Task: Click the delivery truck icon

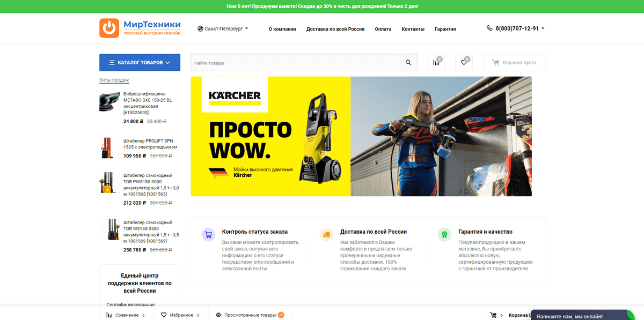Action: click(x=326, y=235)
